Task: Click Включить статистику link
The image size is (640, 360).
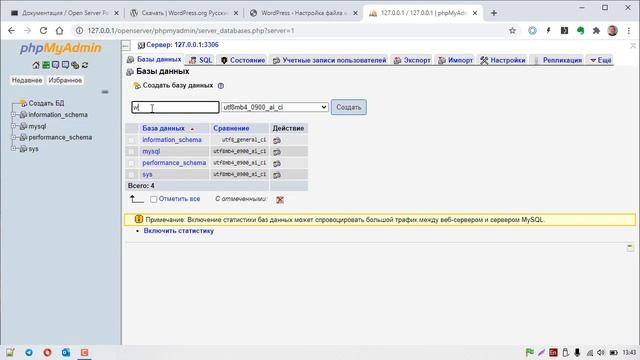Action: coord(179,231)
